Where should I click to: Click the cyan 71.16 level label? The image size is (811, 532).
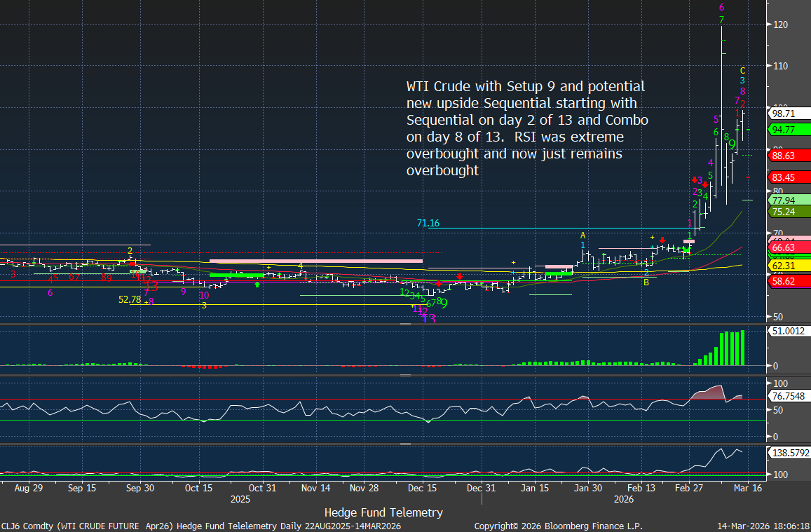[x=428, y=224]
